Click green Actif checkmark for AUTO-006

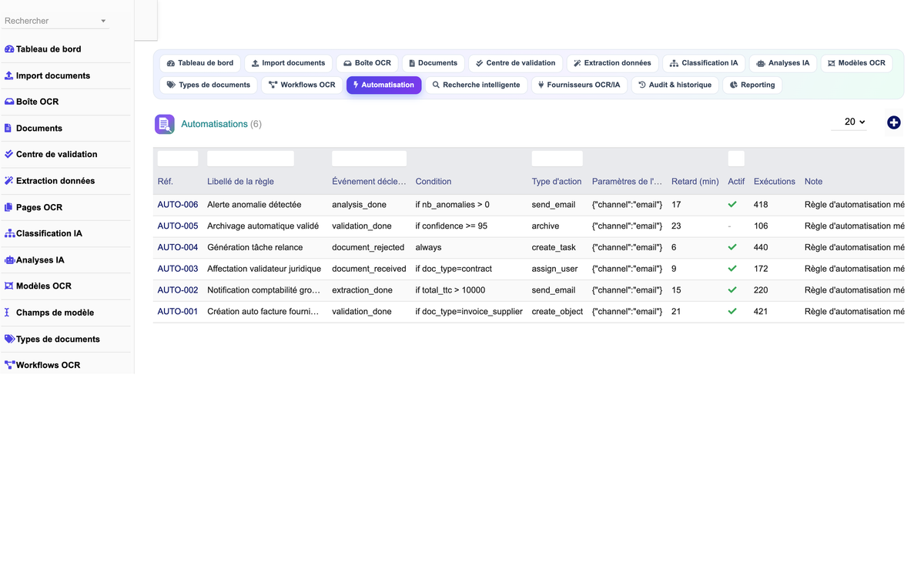(732, 205)
